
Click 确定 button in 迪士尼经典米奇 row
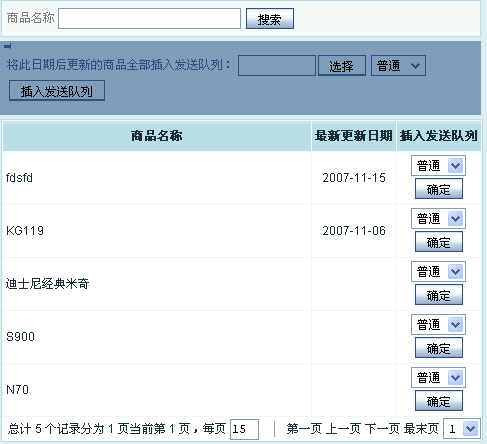point(439,295)
